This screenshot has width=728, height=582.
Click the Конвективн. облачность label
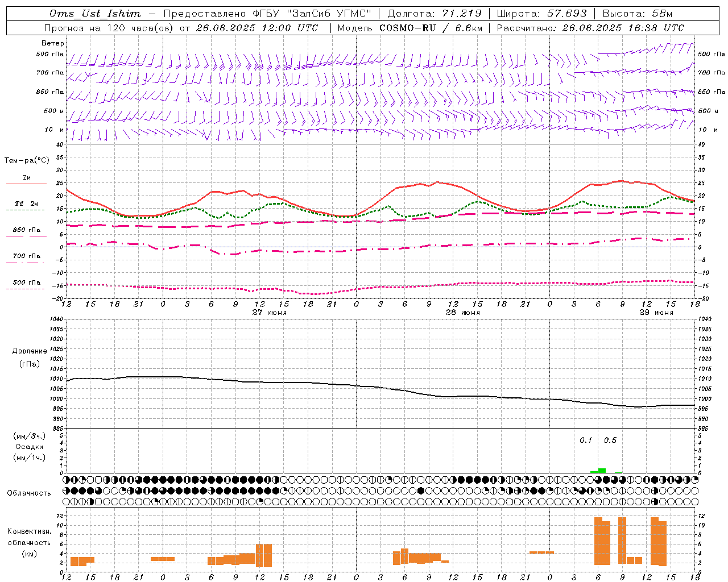29,537
